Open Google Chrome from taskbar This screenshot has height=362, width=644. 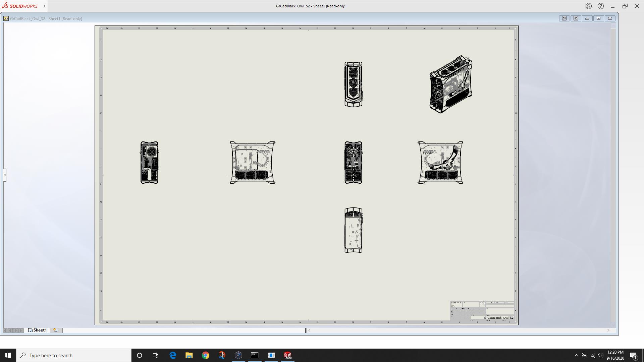pyautogui.click(x=205, y=355)
